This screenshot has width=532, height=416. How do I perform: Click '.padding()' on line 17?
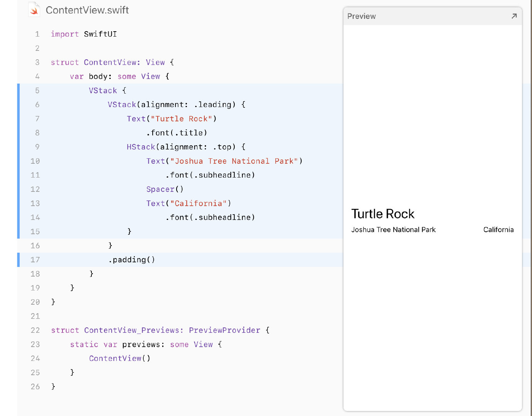131,260
